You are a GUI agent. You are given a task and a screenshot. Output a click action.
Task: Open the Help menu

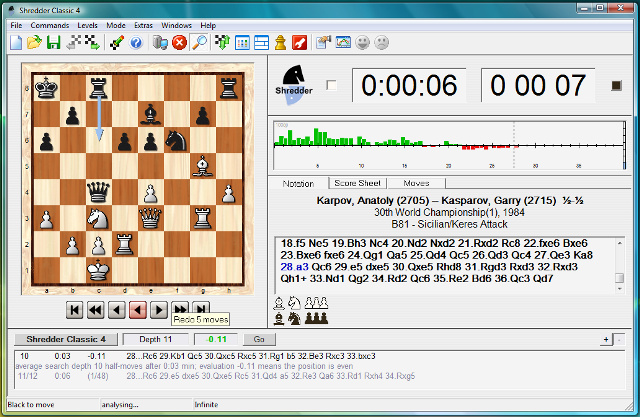point(208,25)
